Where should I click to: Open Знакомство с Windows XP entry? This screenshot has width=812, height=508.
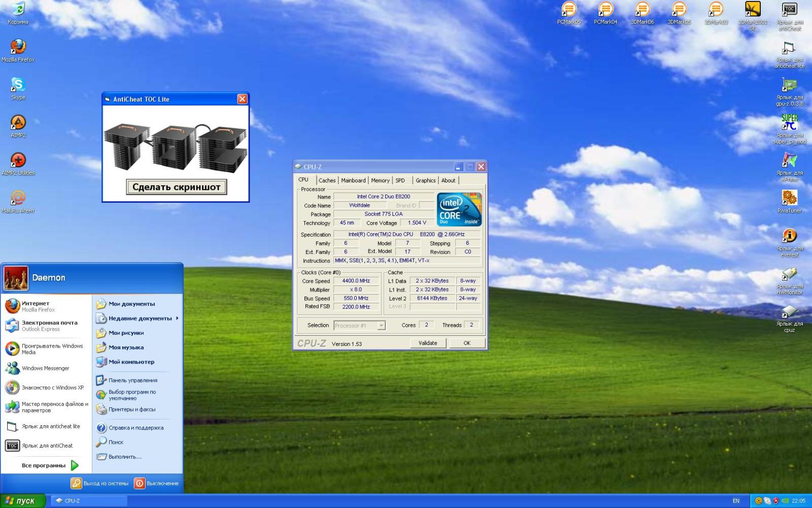[47, 388]
